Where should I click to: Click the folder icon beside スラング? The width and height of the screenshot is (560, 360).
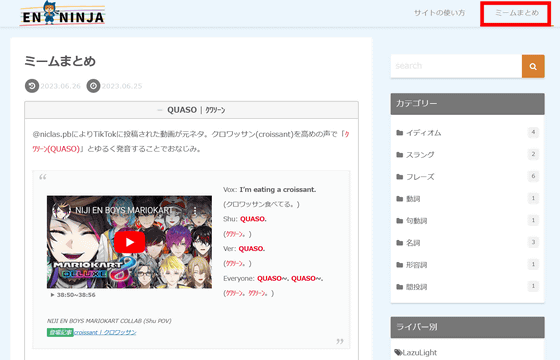(x=400, y=155)
